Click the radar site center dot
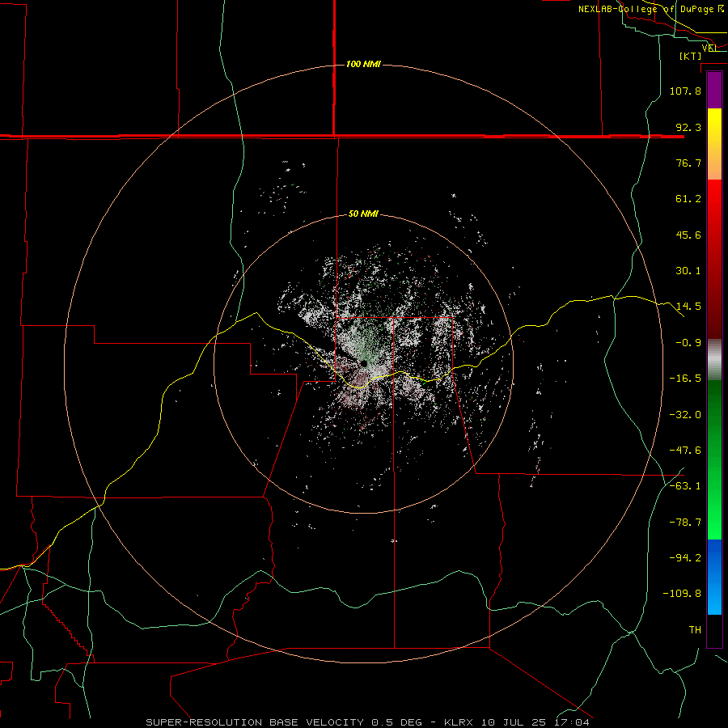Viewport: 728px width, 728px height. point(363,363)
